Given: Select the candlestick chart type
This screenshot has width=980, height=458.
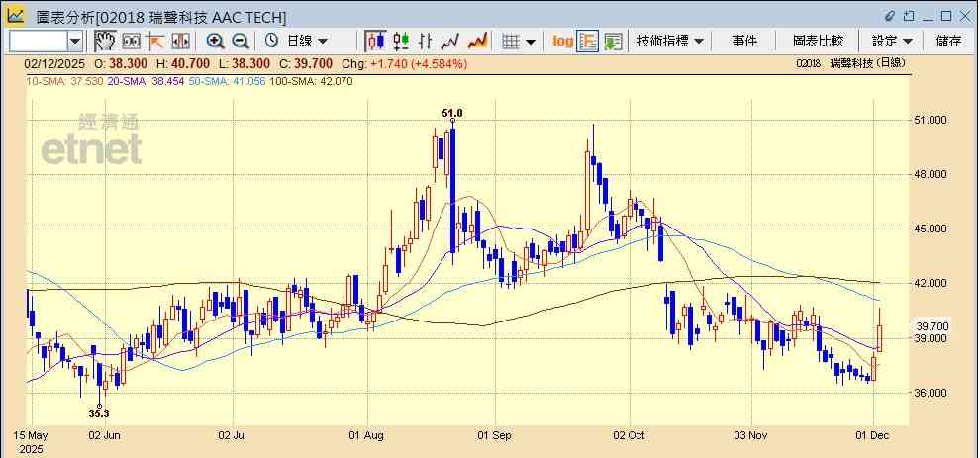Looking at the screenshot, I should [375, 41].
